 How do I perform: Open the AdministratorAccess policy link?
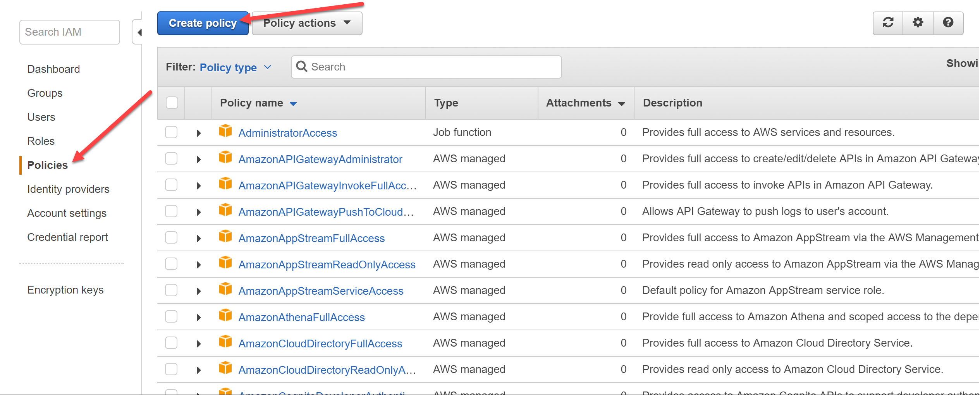pyautogui.click(x=288, y=133)
